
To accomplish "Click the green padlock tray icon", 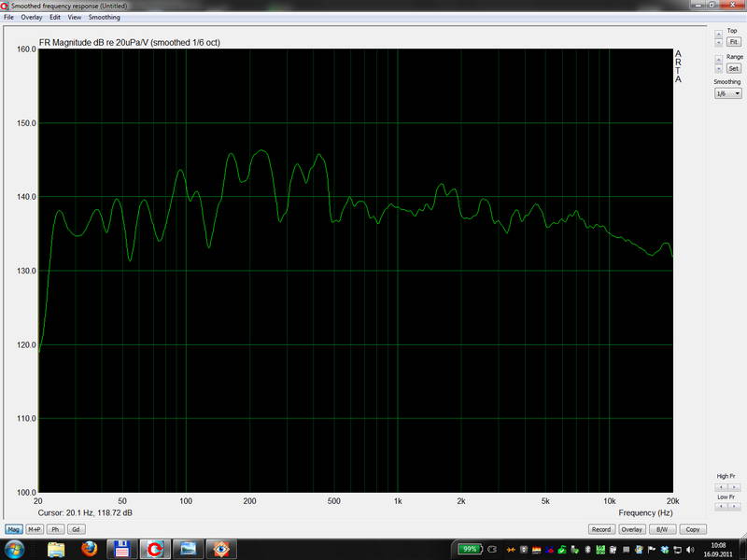I will [562, 550].
